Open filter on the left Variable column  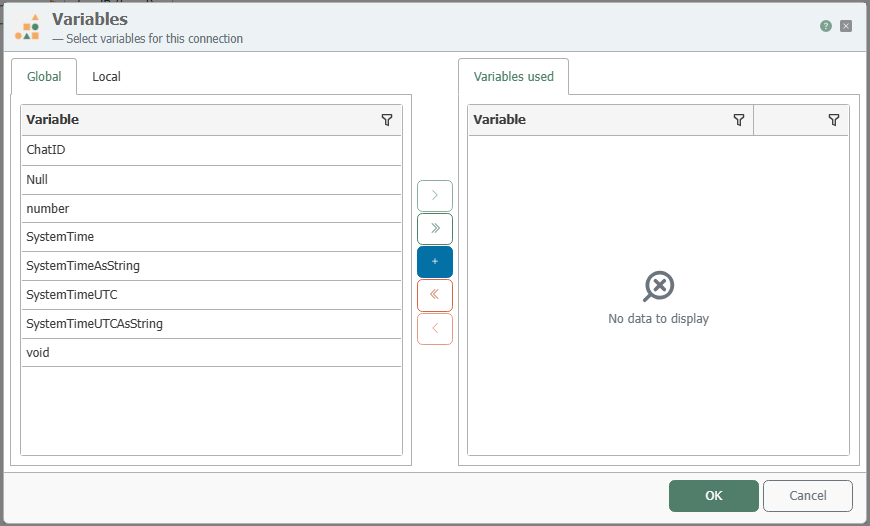[x=387, y=120]
